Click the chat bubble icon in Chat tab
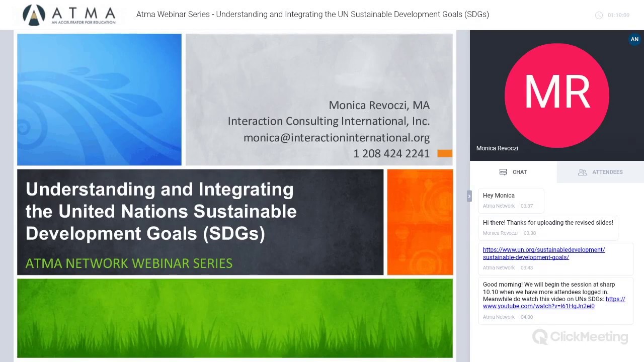This screenshot has height=362, width=644. (x=503, y=172)
